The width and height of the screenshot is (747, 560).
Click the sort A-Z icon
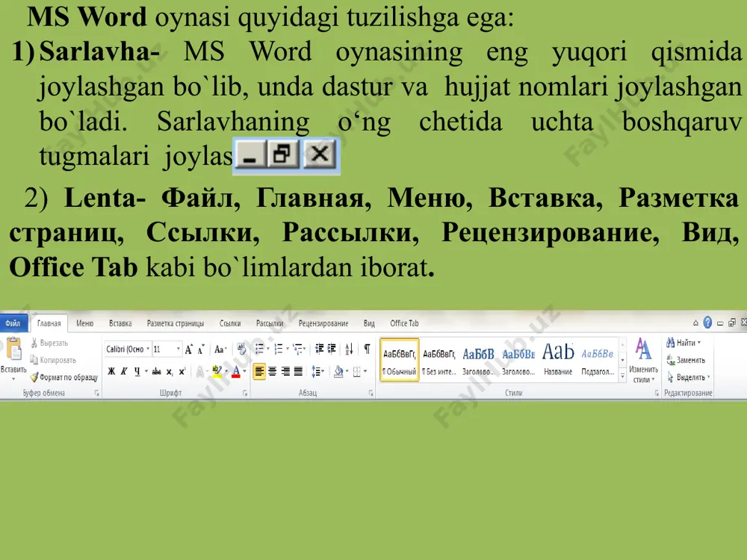(x=349, y=349)
